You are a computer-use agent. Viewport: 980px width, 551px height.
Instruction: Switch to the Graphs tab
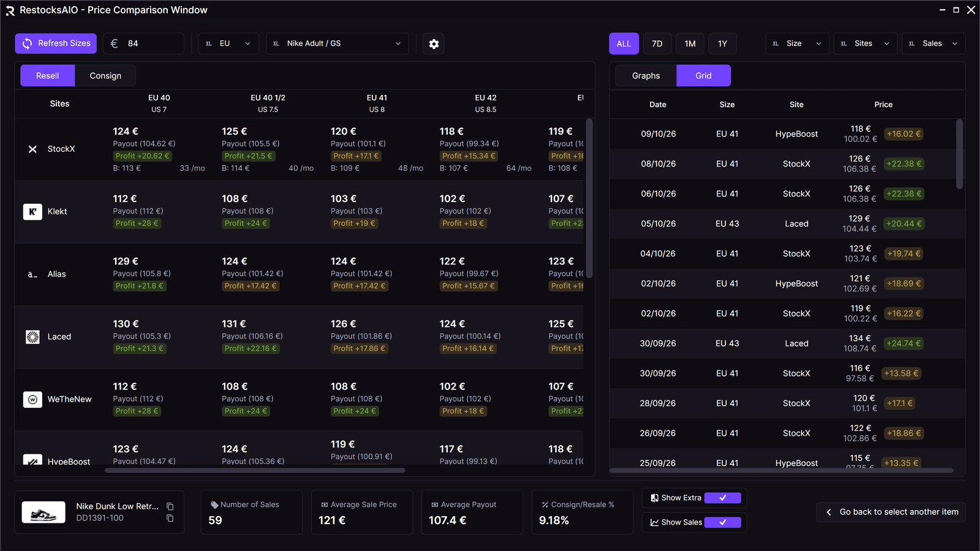click(x=646, y=76)
